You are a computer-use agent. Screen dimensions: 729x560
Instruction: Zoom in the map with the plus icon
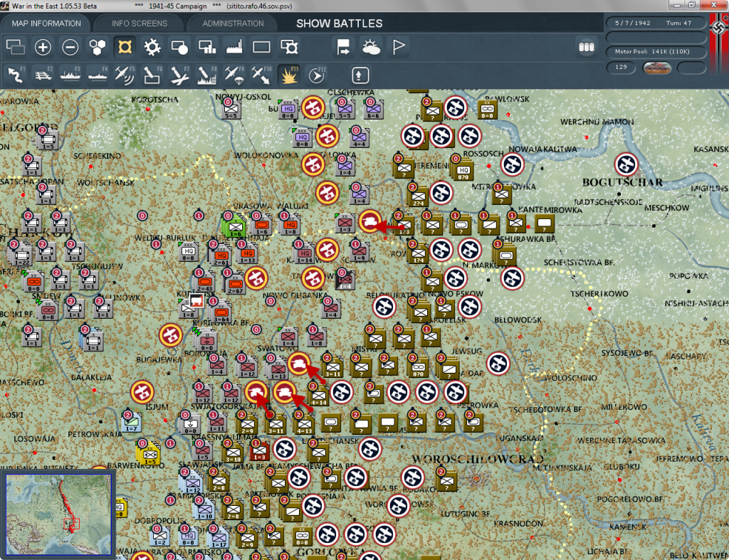tap(43, 47)
